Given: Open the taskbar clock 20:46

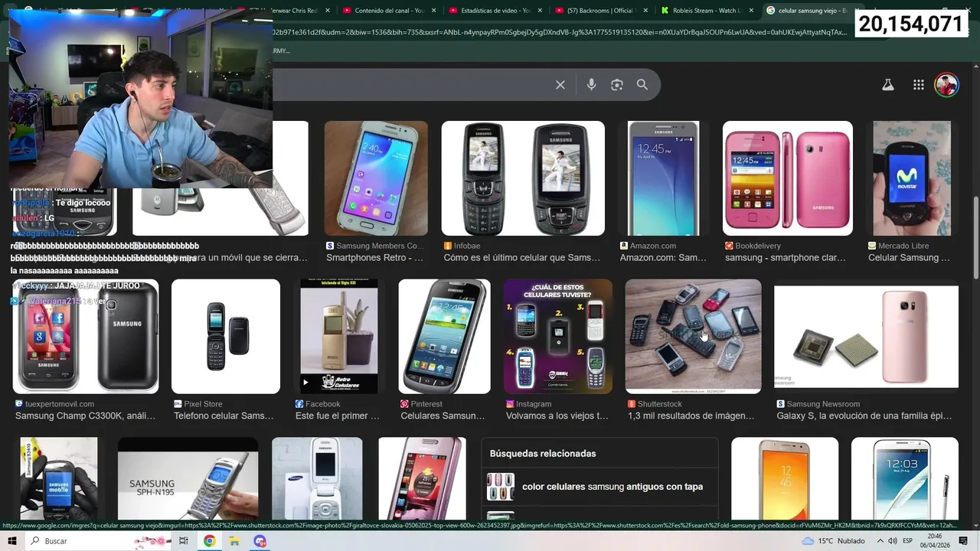Looking at the screenshot, I should [935, 541].
